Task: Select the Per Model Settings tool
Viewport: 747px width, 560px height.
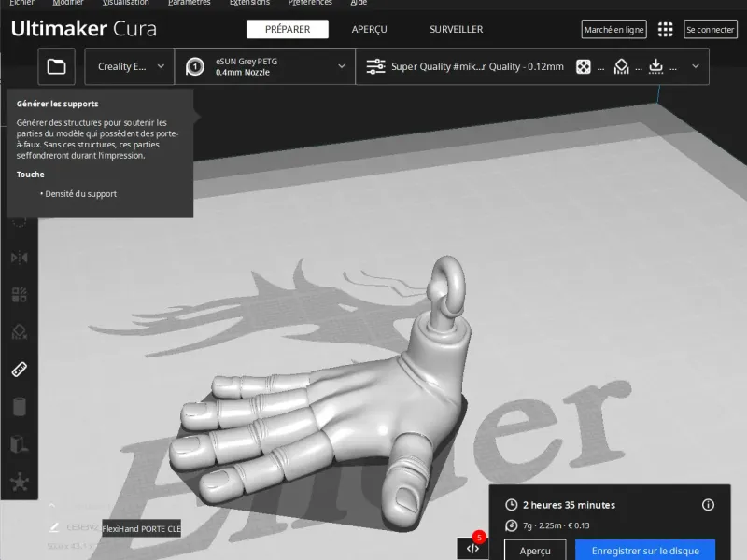Action: tap(20, 295)
